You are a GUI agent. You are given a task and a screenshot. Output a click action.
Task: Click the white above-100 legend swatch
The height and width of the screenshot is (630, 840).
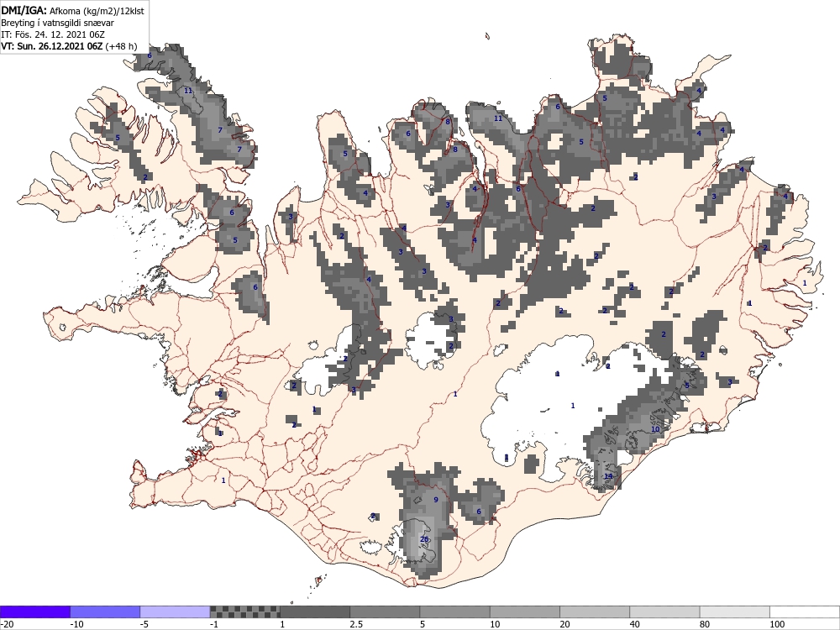805,612
